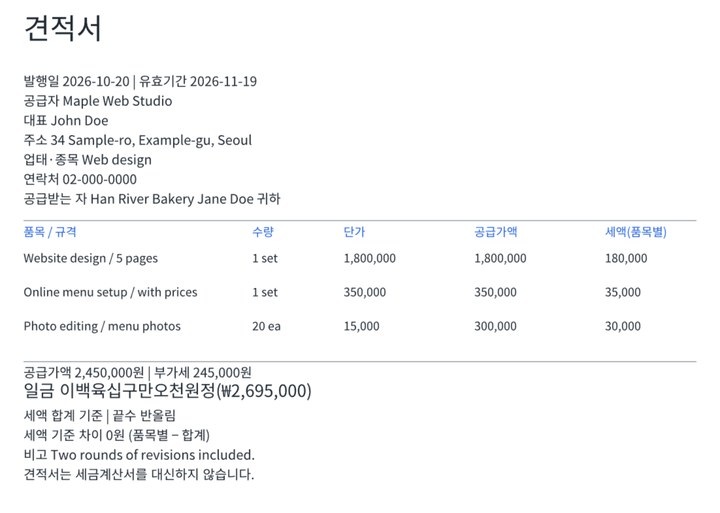Select Photo editing / menu photos item
Viewport: 720px width, 513px height.
click(x=102, y=326)
